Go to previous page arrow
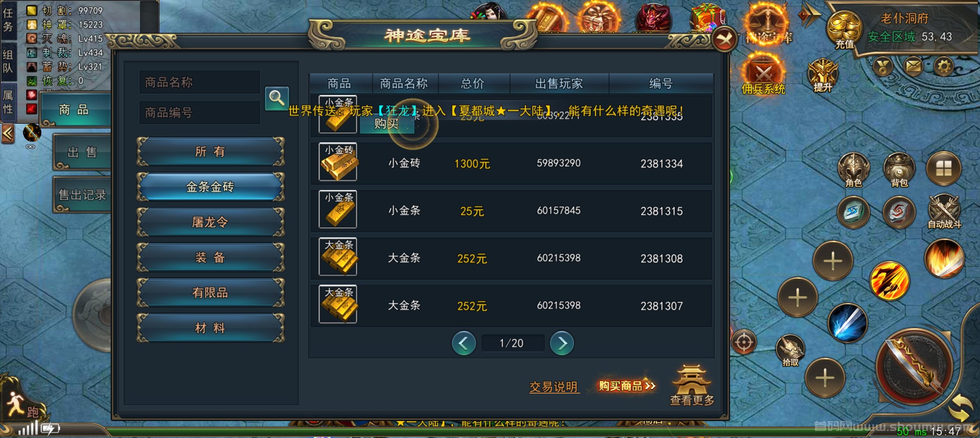Viewport: 980px width, 438px height. point(464,343)
